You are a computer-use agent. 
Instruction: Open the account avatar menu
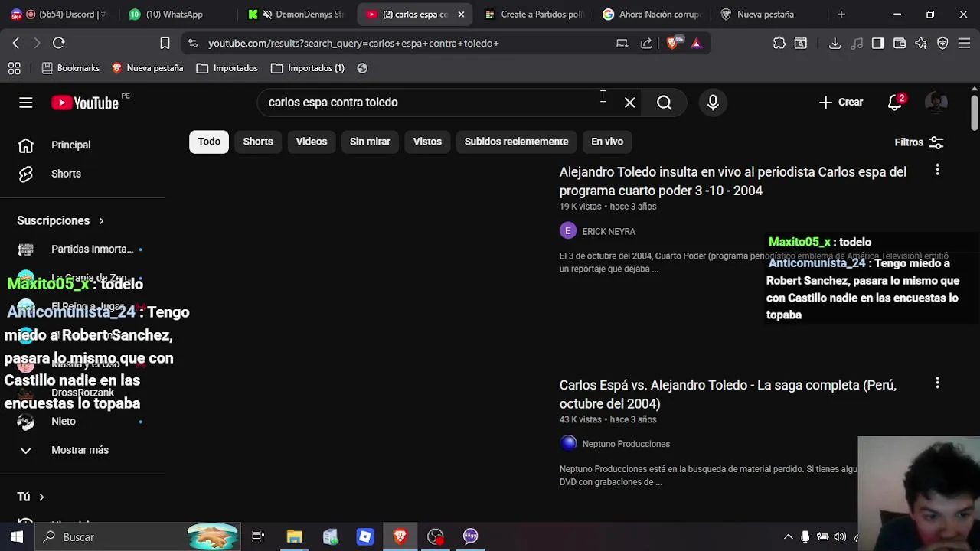(x=936, y=103)
